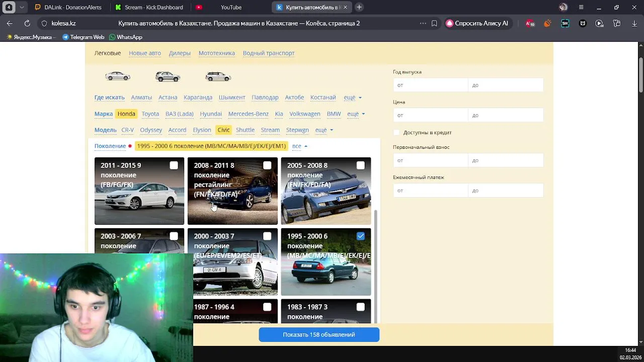The image size is (644, 362).
Task: Expand more cities with 'еще' dropdown
Action: (x=352, y=97)
